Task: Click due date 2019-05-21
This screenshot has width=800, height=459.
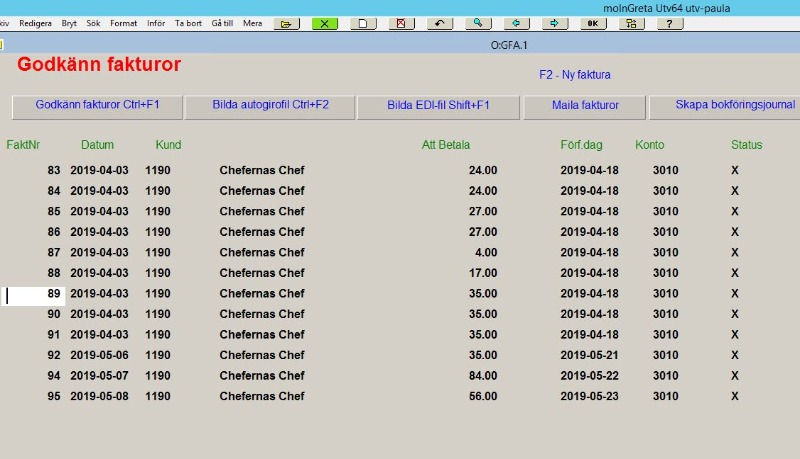Action: pyautogui.click(x=589, y=355)
